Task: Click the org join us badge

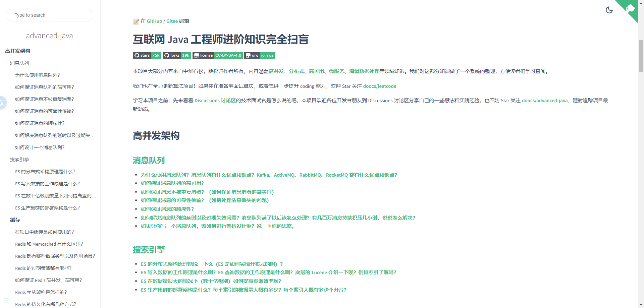Action: click(260, 55)
